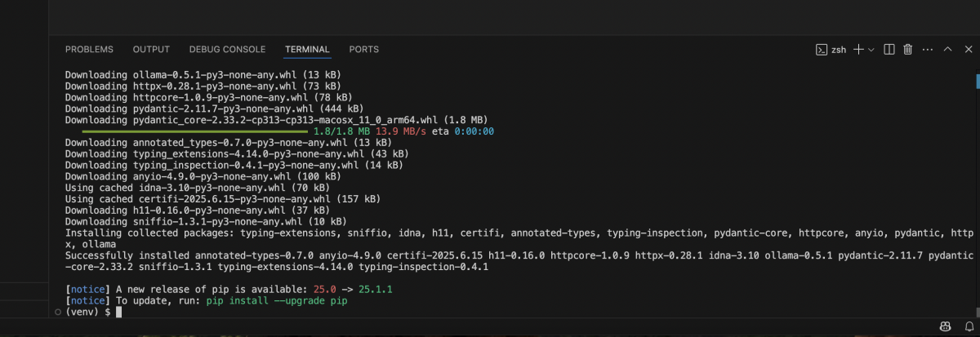Image resolution: width=980 pixels, height=337 pixels.
Task: Click the command decoration circle beside (venv) prompt
Action: (57, 313)
